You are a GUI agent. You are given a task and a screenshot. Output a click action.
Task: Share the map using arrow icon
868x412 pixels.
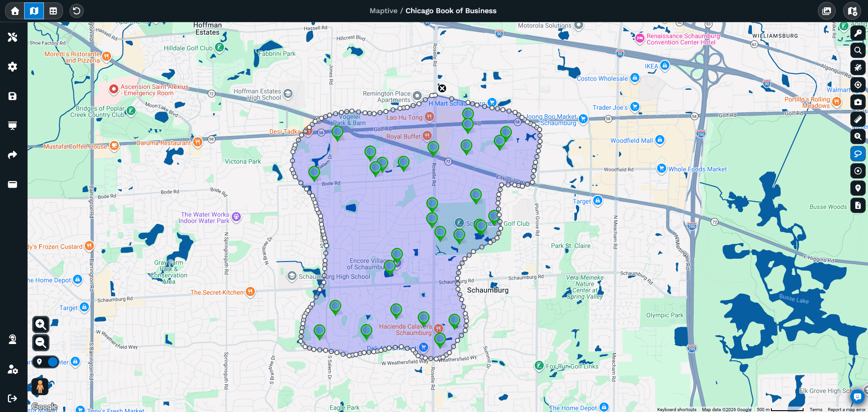click(x=13, y=155)
